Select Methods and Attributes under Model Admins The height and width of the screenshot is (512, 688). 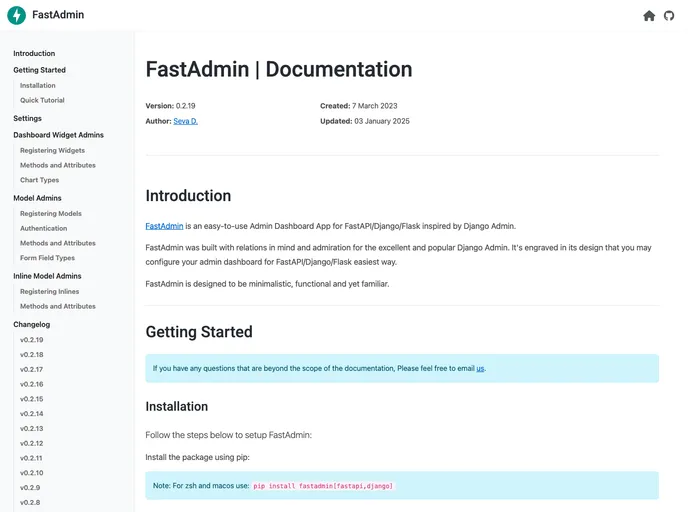pos(57,243)
